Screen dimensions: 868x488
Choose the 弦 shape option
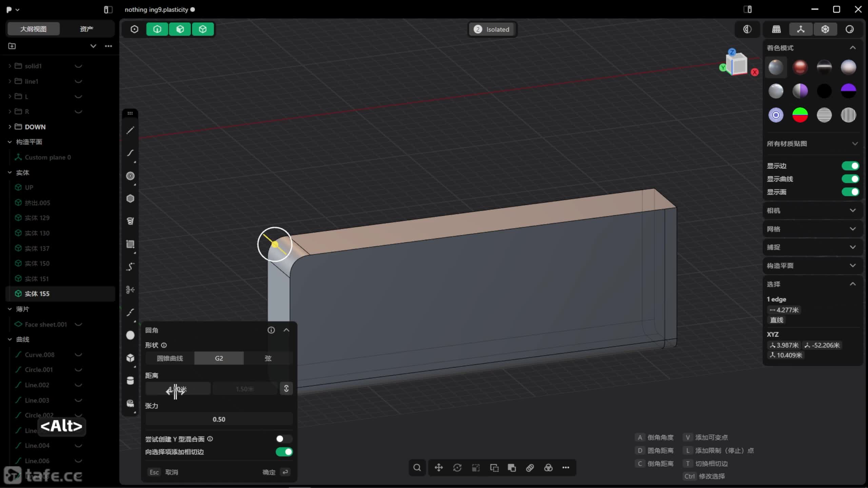268,358
